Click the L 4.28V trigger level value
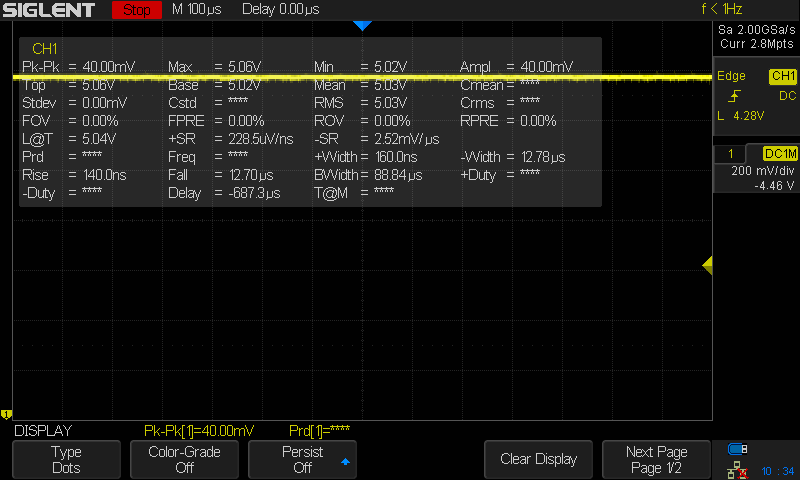This screenshot has width=800, height=480. [x=741, y=116]
